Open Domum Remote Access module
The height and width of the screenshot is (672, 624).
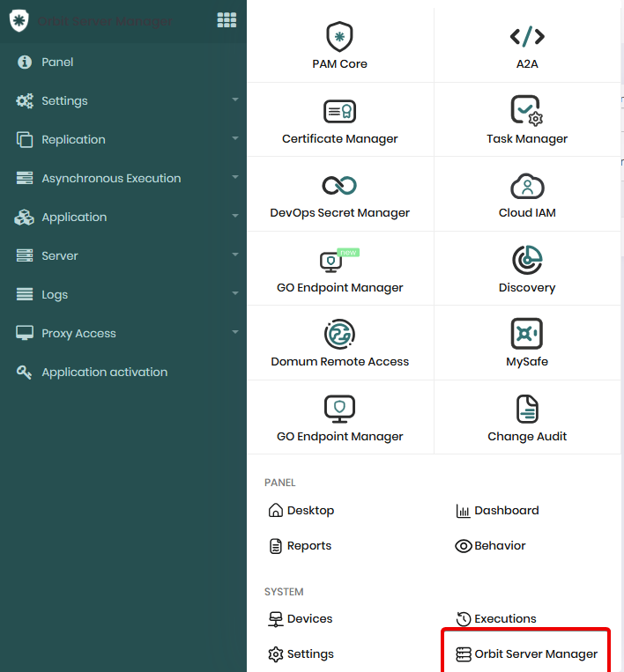pos(339,343)
